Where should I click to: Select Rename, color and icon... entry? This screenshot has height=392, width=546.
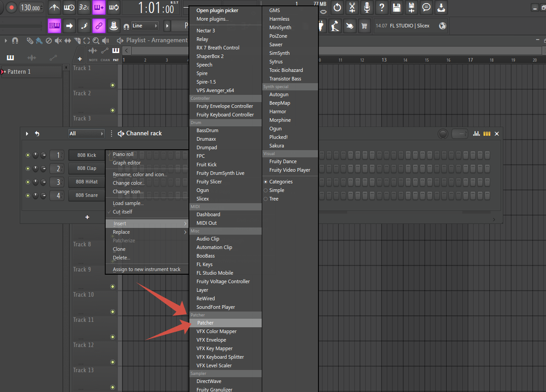tap(140, 174)
